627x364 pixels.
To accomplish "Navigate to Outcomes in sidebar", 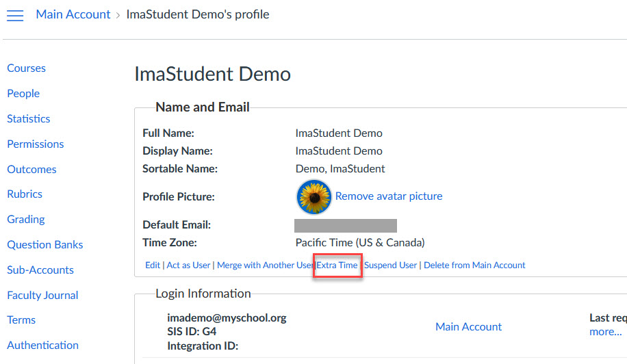I will 31,170.
